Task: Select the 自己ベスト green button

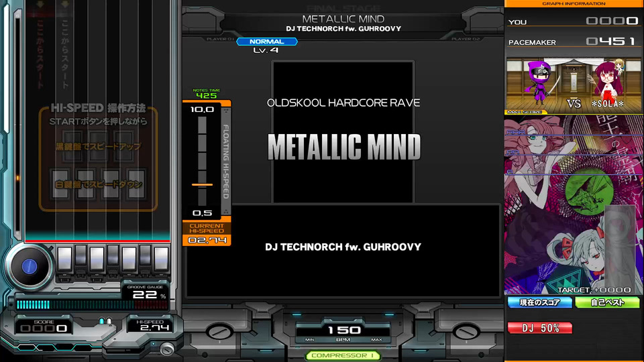Action: point(607,303)
